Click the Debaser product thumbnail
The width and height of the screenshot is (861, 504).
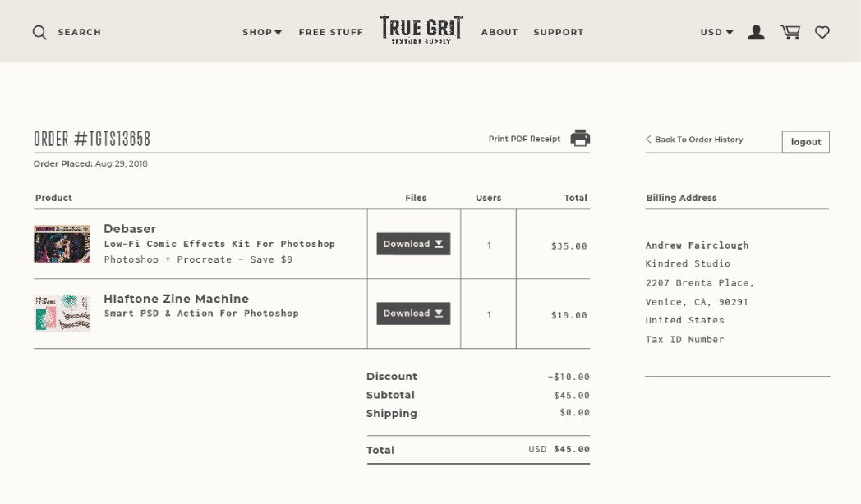click(x=62, y=244)
